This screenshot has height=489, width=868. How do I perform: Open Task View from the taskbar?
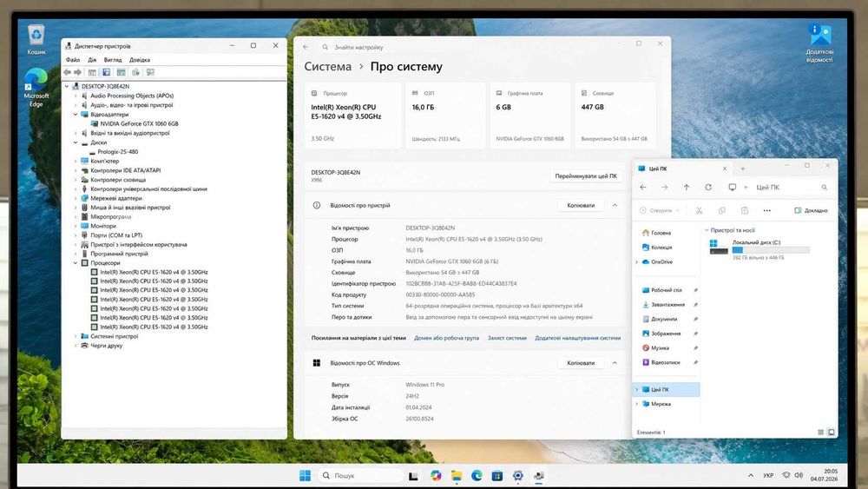click(413, 476)
